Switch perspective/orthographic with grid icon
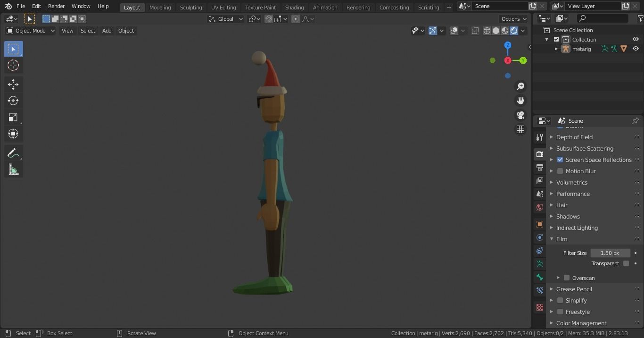 pos(520,129)
